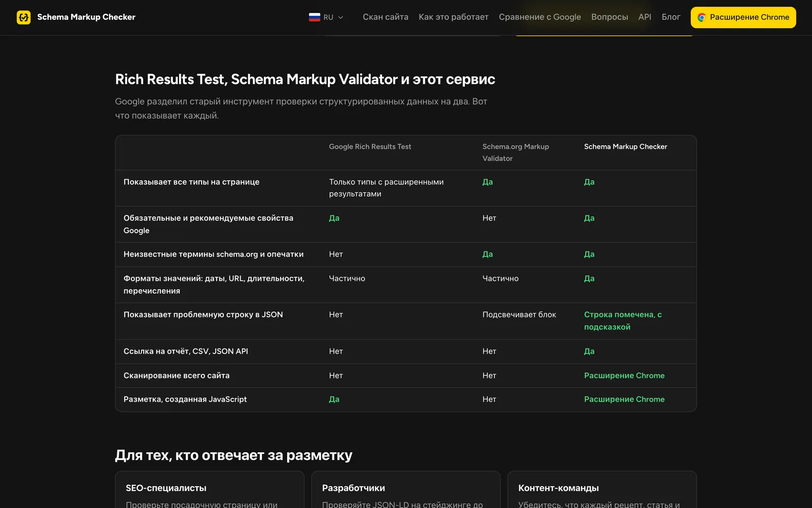This screenshot has height=508, width=812.
Task: Click the "Schema.org Markup Validator" column header
Action: [x=516, y=152]
